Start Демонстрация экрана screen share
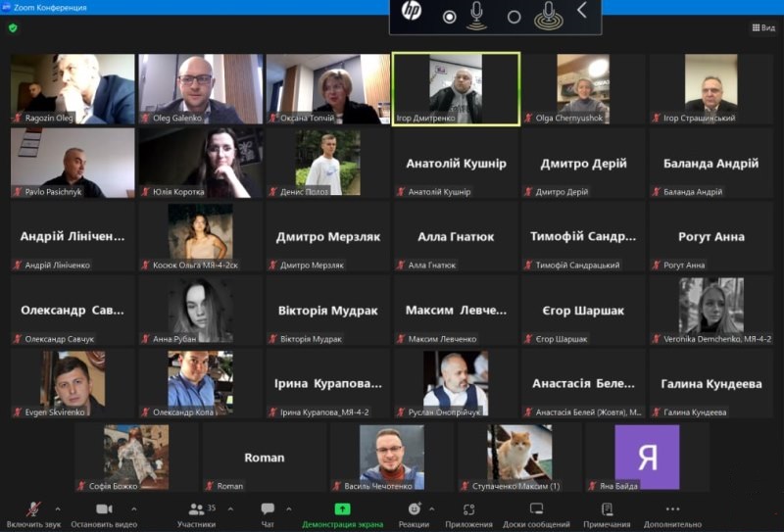 point(342,515)
